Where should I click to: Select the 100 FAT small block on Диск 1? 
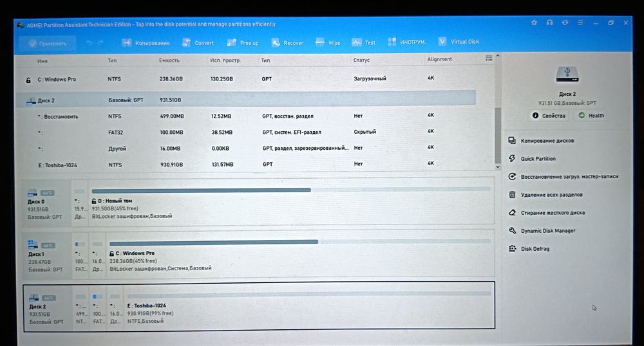click(80, 256)
